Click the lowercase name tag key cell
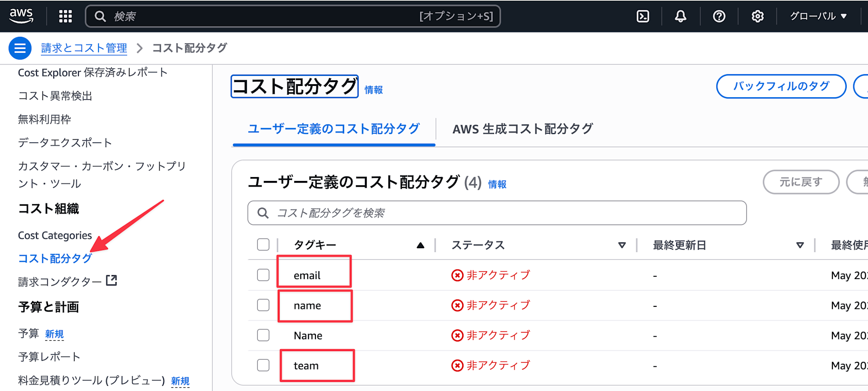This screenshot has width=868, height=391. [x=307, y=306]
